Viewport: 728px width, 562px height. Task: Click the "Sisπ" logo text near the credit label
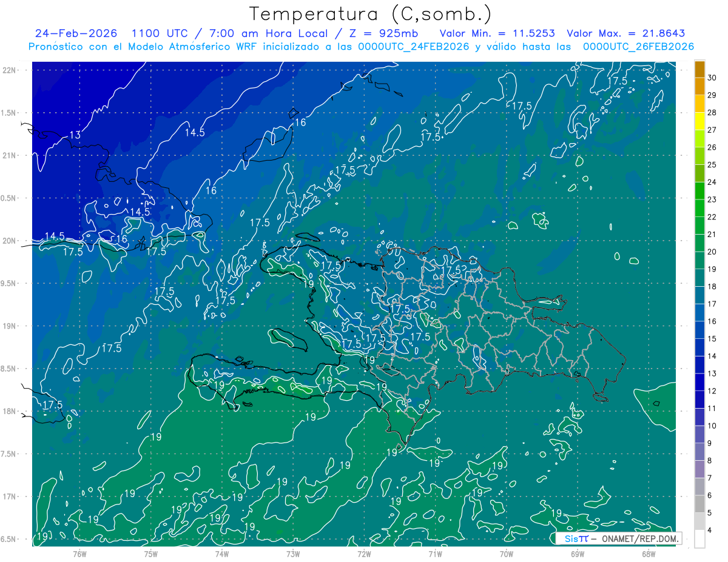coord(576,538)
